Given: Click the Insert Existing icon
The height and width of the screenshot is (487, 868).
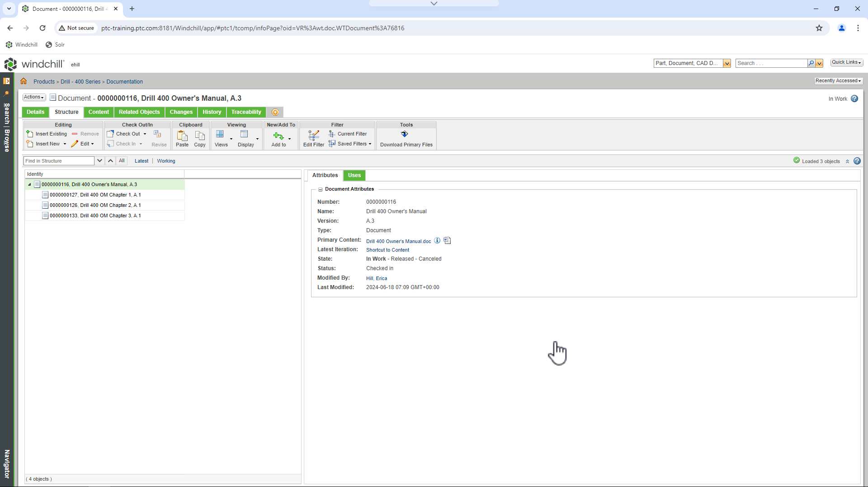Looking at the screenshot, I should 30,134.
